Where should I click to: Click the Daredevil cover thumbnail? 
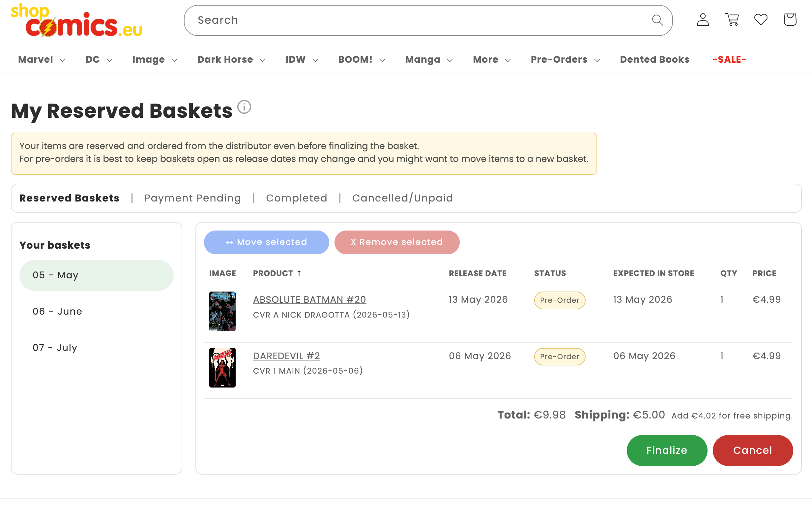pyautogui.click(x=222, y=367)
